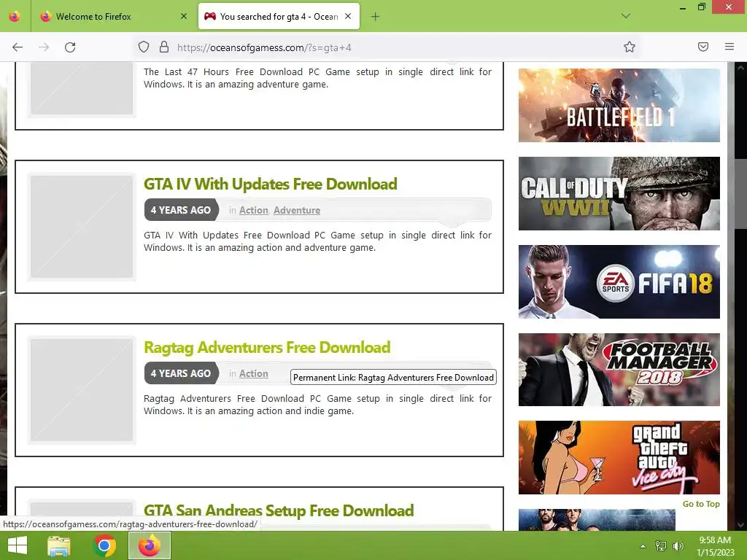This screenshot has height=560, width=747.
Task: Switch to the Welcome to Firefox tab
Action: tap(112, 17)
